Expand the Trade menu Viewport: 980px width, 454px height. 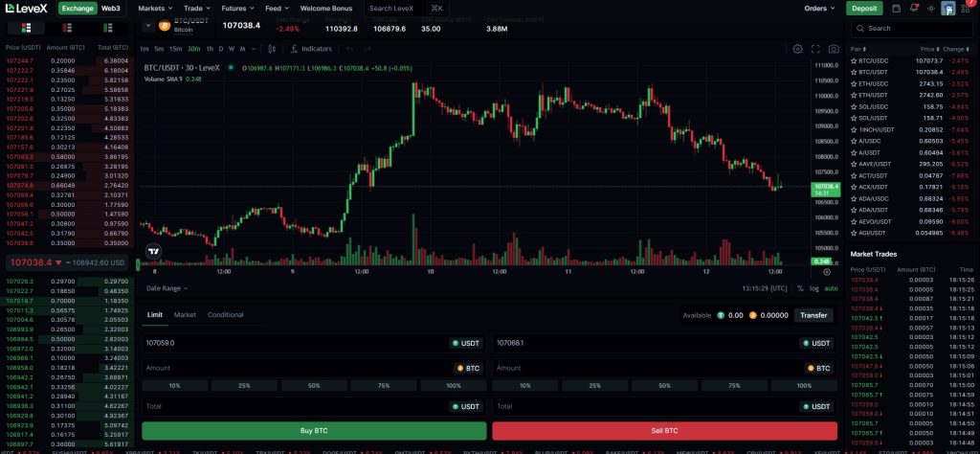tap(197, 8)
